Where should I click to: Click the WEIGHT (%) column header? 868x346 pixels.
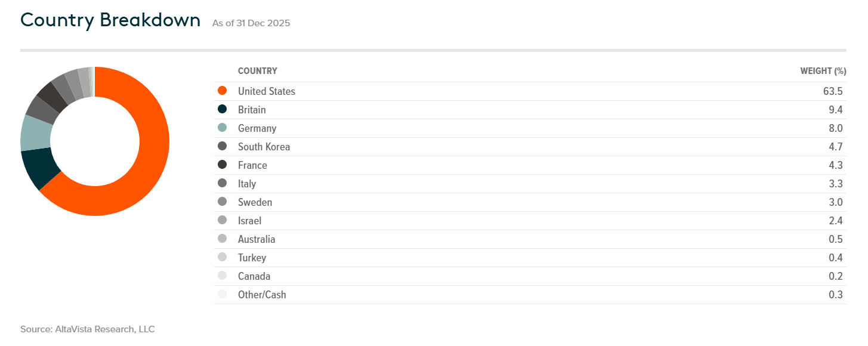tap(823, 71)
